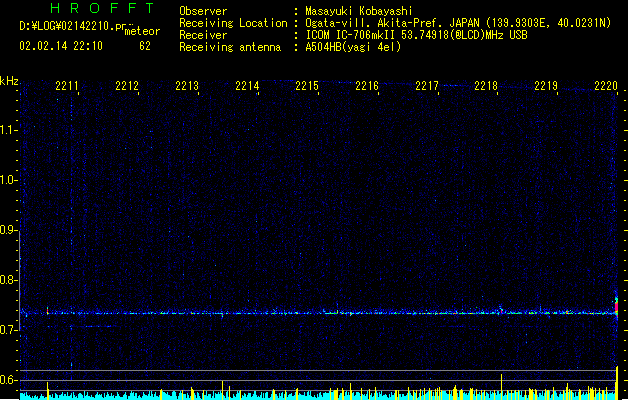Click the 2219 time marker
Screen dimensions: 629x400
(546, 86)
